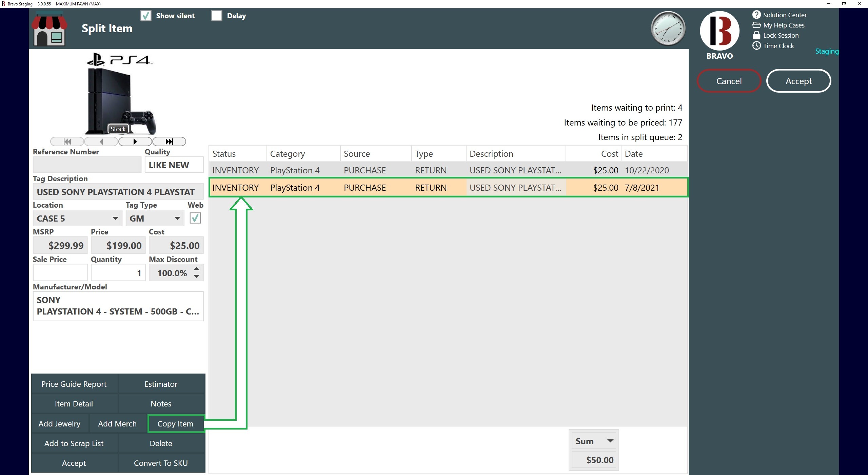
Task: Click Convert To SKU button
Action: click(161, 463)
